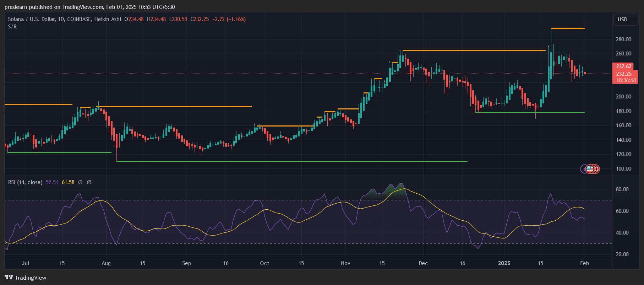
Task: Select the high value H234.48
Action: point(156,19)
